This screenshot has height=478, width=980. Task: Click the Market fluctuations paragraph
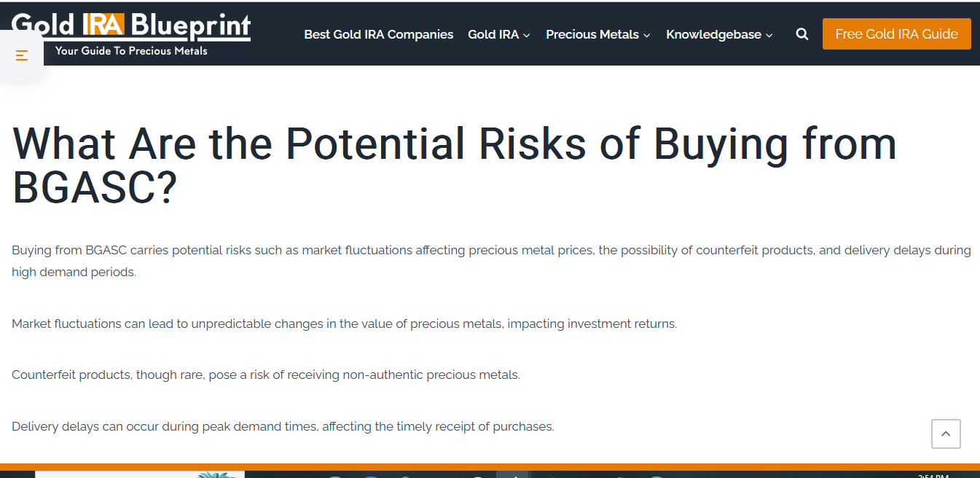[x=344, y=324]
